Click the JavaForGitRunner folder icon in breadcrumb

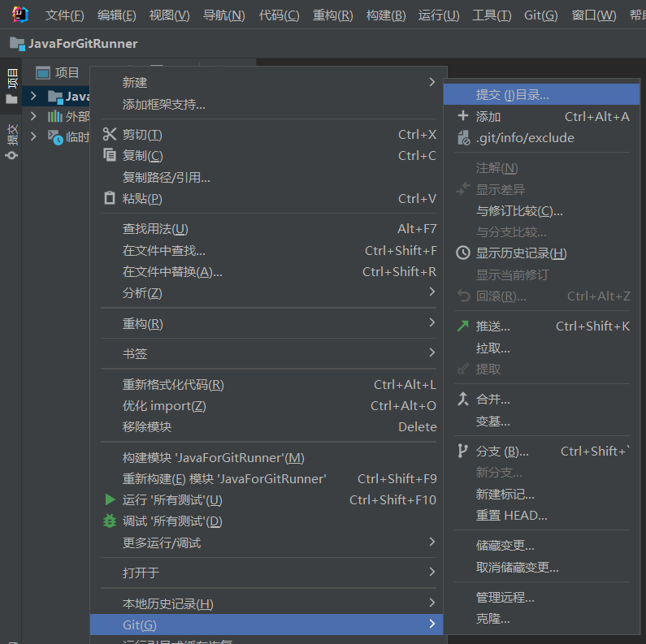tap(17, 44)
